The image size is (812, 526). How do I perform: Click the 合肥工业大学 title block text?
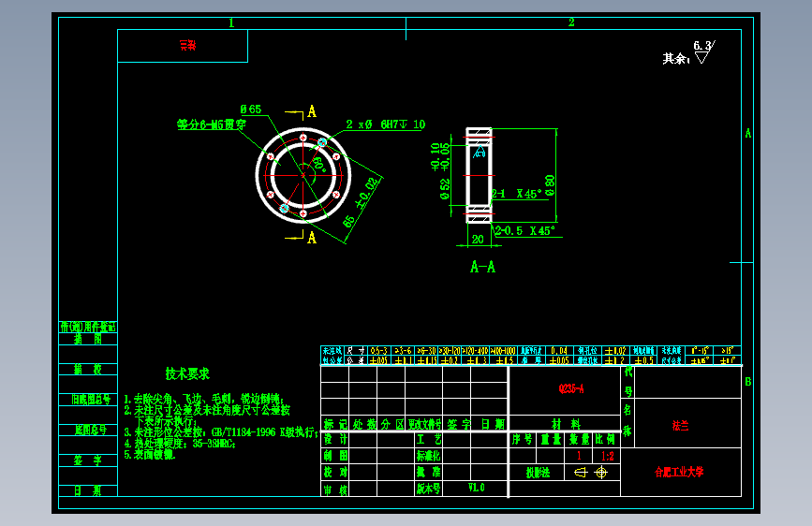[x=679, y=472]
